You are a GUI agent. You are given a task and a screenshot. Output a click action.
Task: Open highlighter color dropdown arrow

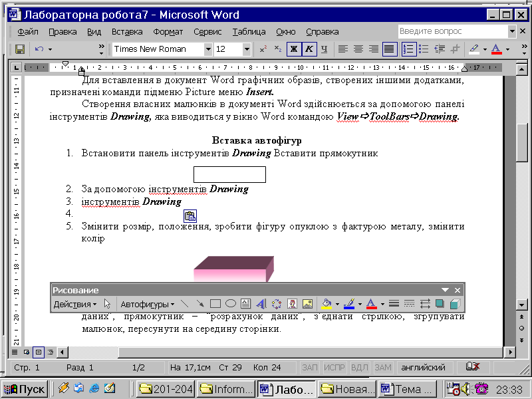pos(485,49)
